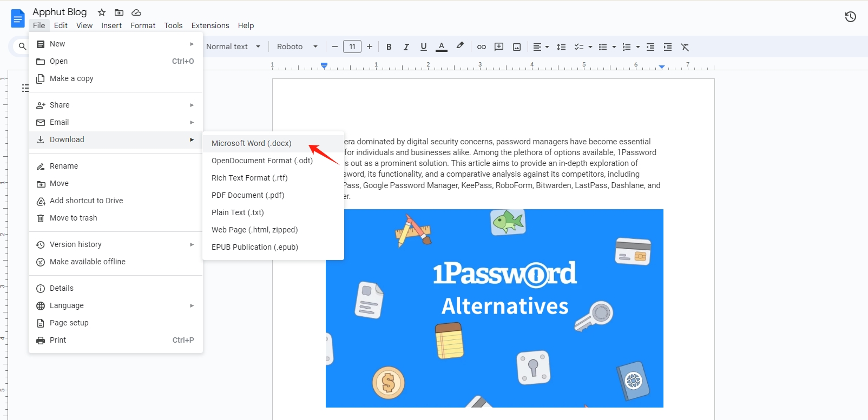868x420 pixels.
Task: Decrease font size with minus button
Action: coord(335,46)
